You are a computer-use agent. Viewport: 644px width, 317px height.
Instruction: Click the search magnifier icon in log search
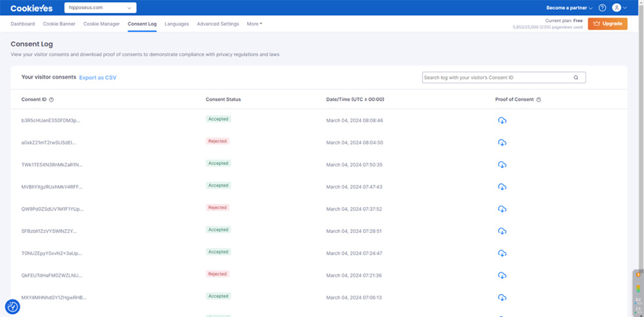[576, 77]
